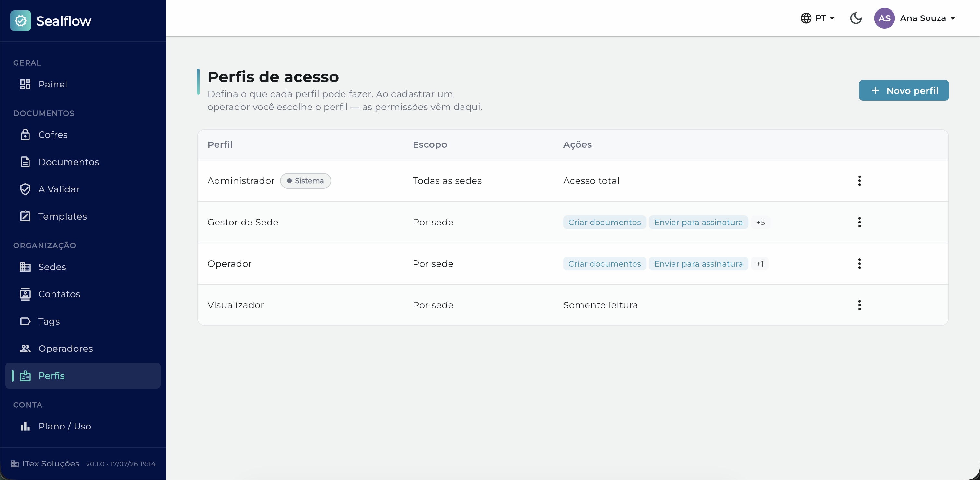
Task: Click the globe language icon
Action: [806, 18]
